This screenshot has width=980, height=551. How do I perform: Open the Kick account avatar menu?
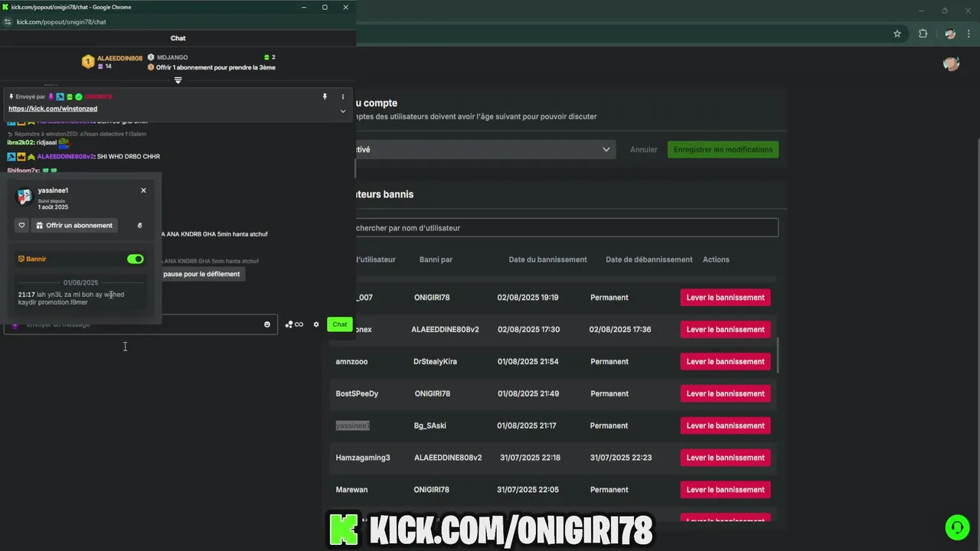(952, 64)
